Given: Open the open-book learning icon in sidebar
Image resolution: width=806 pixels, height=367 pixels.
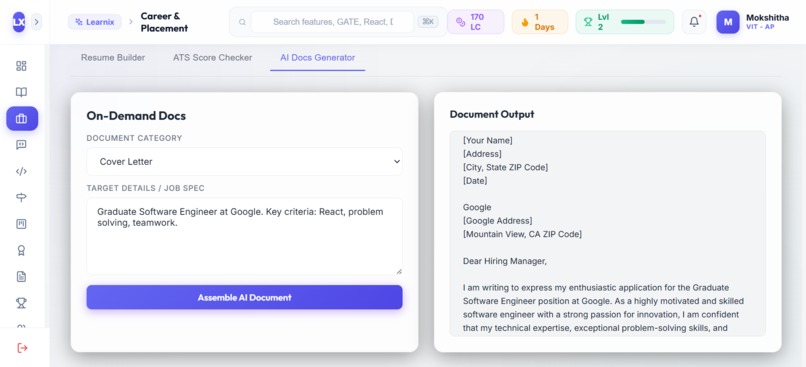Looking at the screenshot, I should [21, 92].
